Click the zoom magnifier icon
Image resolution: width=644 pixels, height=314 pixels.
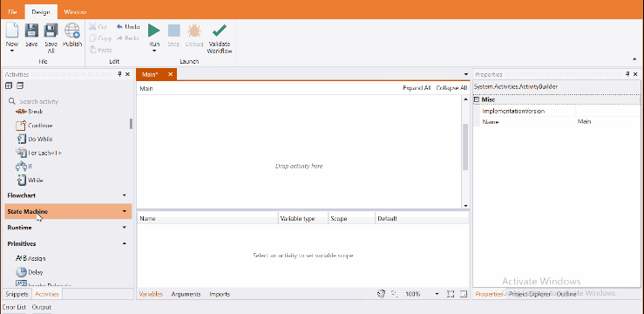(394, 294)
